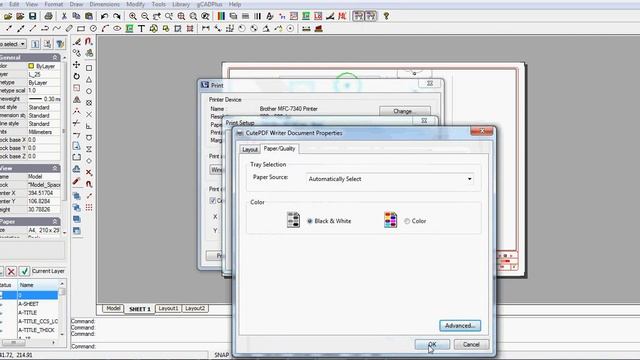Select the Black & White radio button
The height and width of the screenshot is (360, 640).
[x=310, y=221]
